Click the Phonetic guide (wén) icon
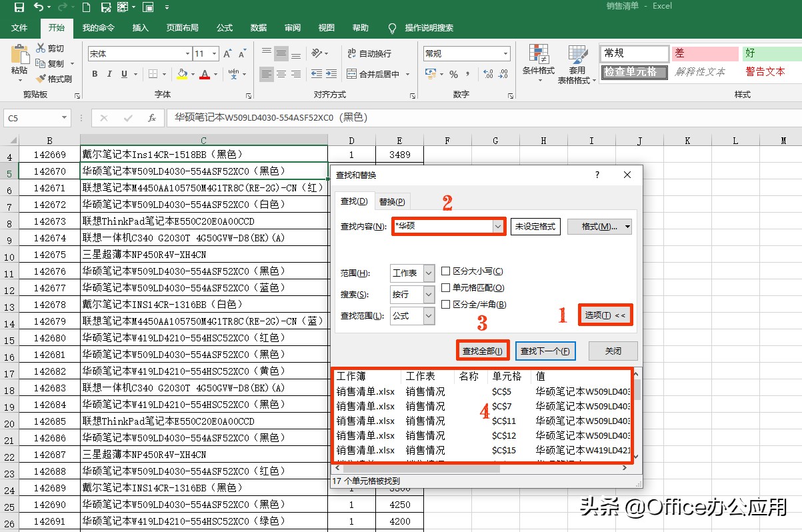802x532 pixels. pyautogui.click(x=233, y=74)
